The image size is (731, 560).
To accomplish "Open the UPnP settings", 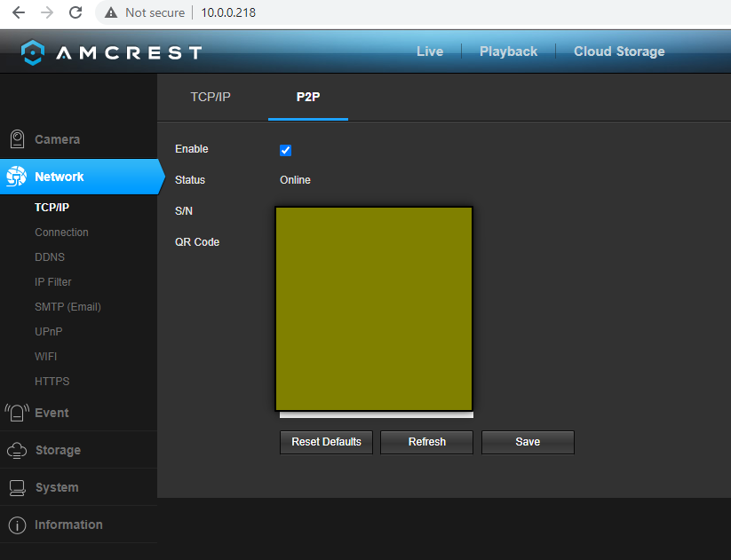I will coord(49,331).
